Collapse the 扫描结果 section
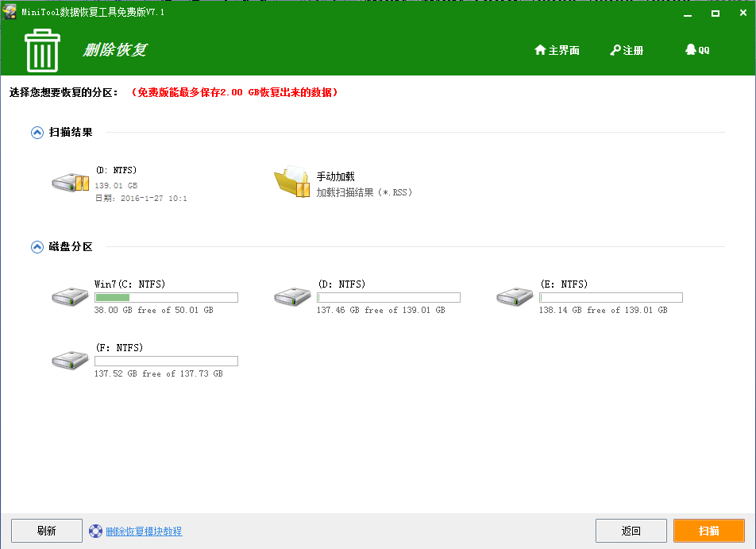 tap(37, 133)
